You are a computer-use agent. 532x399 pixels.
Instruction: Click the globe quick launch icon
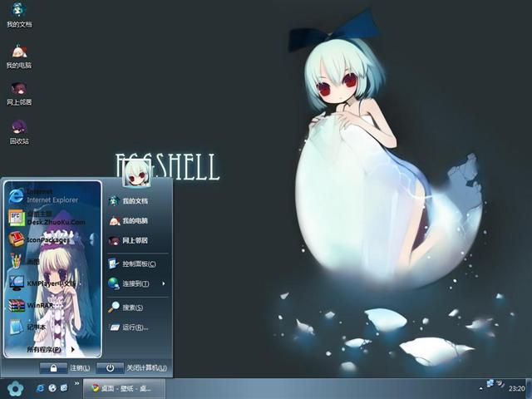(52, 388)
